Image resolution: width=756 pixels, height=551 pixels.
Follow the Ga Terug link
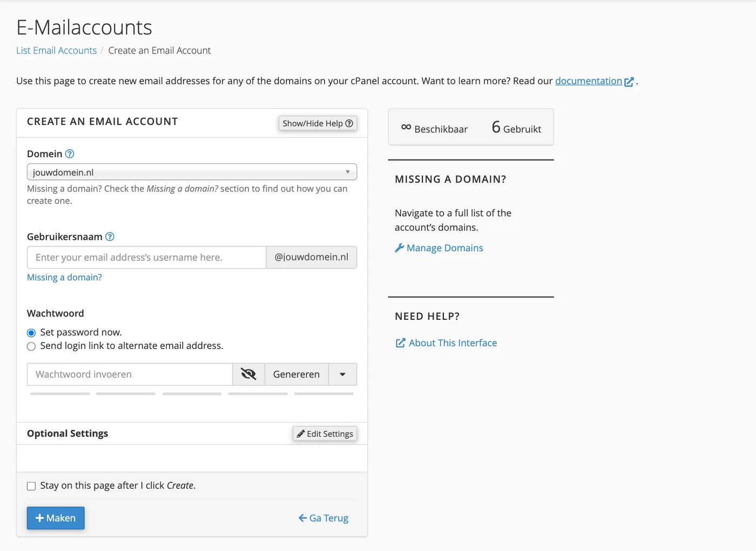pos(323,518)
